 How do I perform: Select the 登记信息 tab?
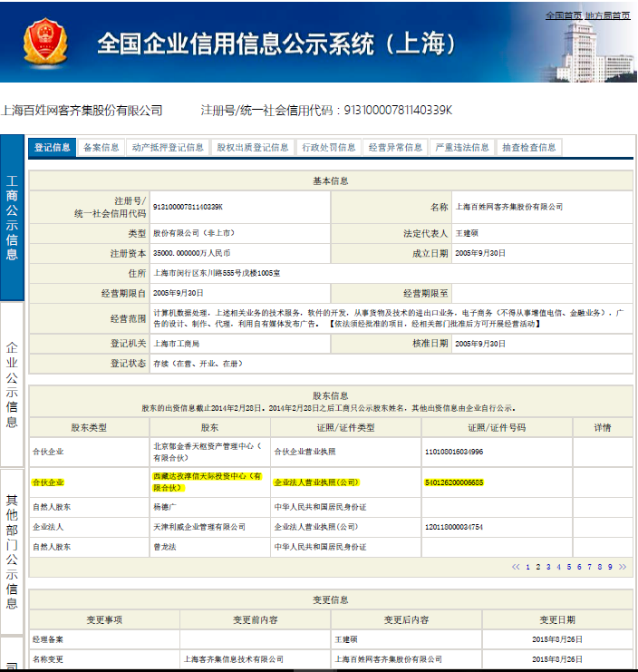(x=53, y=148)
